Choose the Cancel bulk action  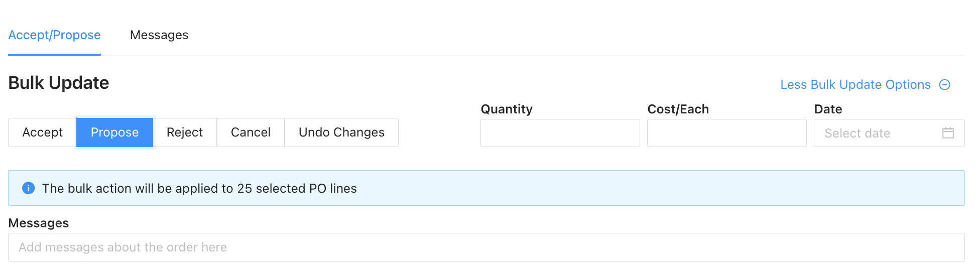coord(251,132)
